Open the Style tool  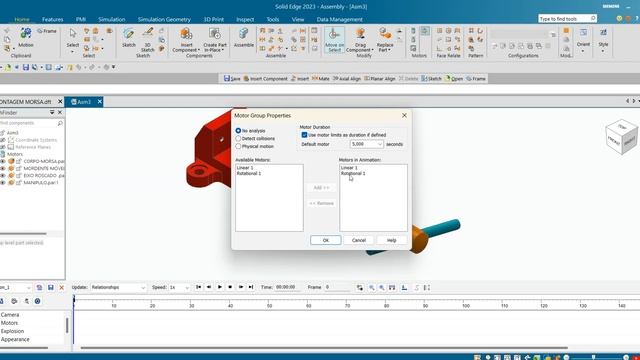[x=603, y=37]
